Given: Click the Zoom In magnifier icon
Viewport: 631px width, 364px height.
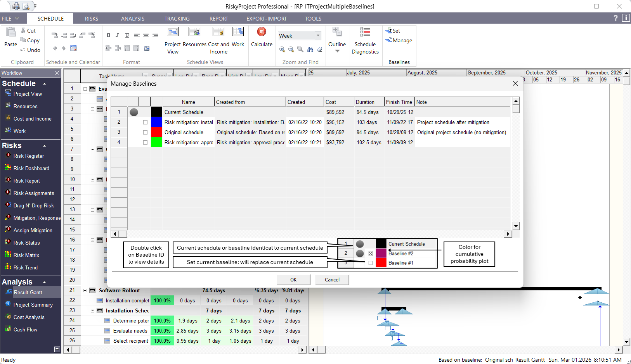Looking at the screenshot, I should (283, 50).
